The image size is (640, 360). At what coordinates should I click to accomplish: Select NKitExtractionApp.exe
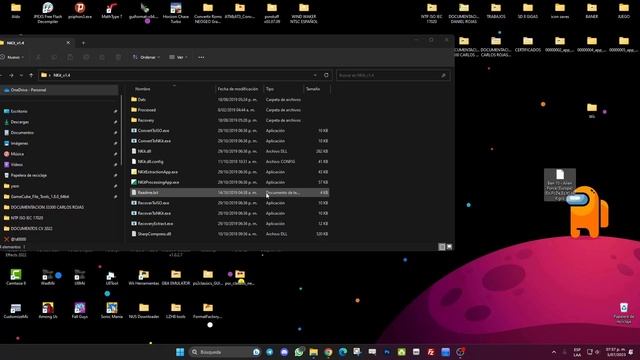pos(229,172)
